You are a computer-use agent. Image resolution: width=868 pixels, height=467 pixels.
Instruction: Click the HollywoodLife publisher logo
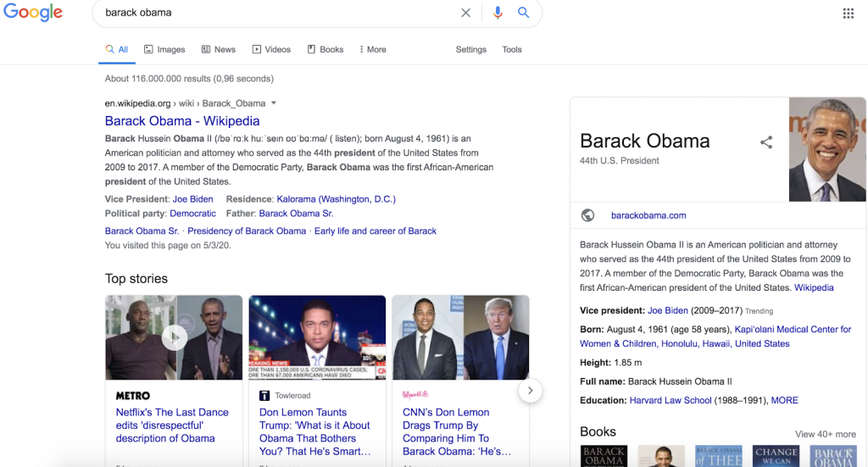click(415, 394)
